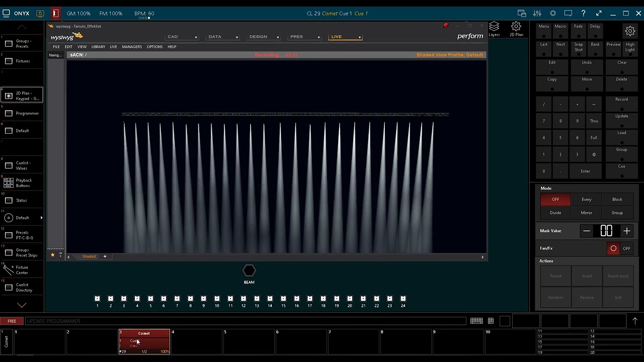
Task: Open the LIVE mode dropdown
Action: [346, 37]
